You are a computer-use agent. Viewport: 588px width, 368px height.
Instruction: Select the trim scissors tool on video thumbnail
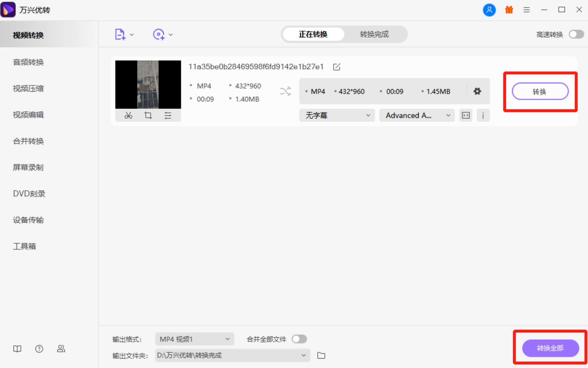point(128,115)
